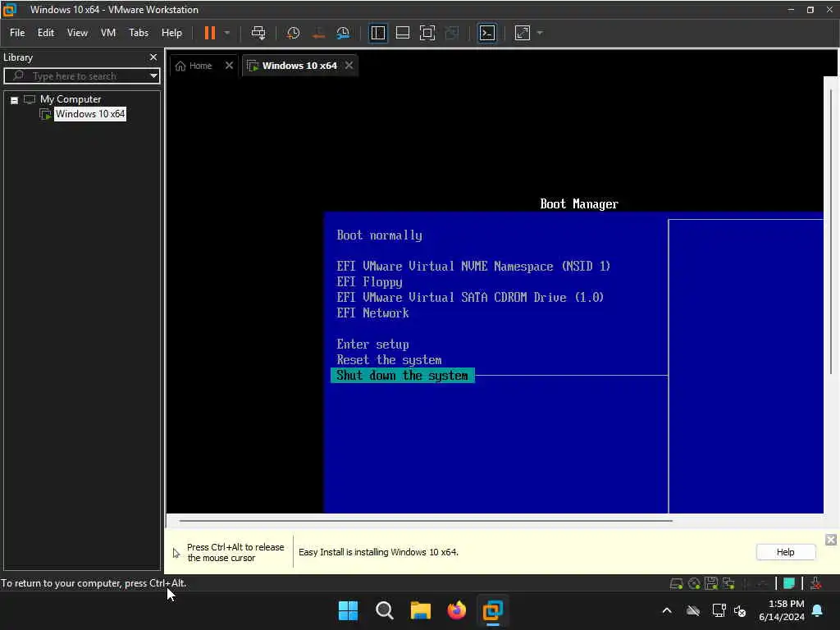Select 'EFI VMware Virtual SATA CDROM Drive' entry
This screenshot has width=840, height=630.
470,297
